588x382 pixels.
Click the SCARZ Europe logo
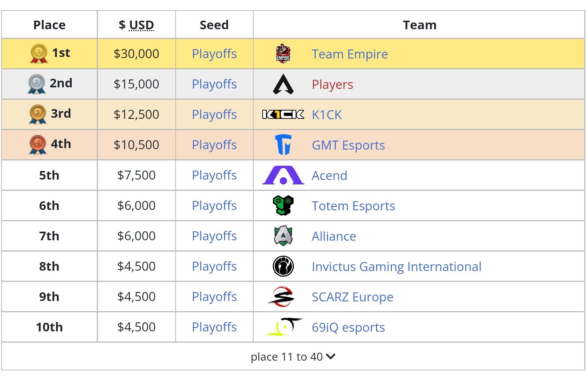pos(281,297)
